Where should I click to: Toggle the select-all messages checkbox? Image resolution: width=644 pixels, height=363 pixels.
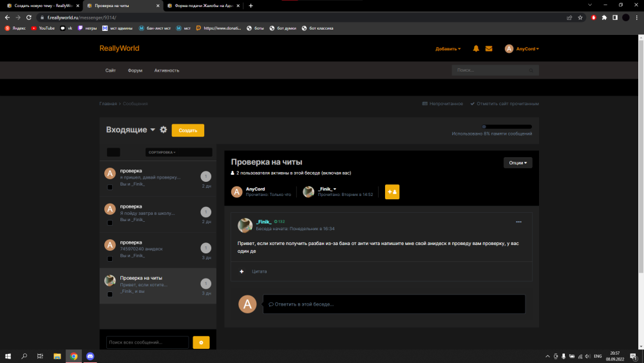click(x=113, y=152)
